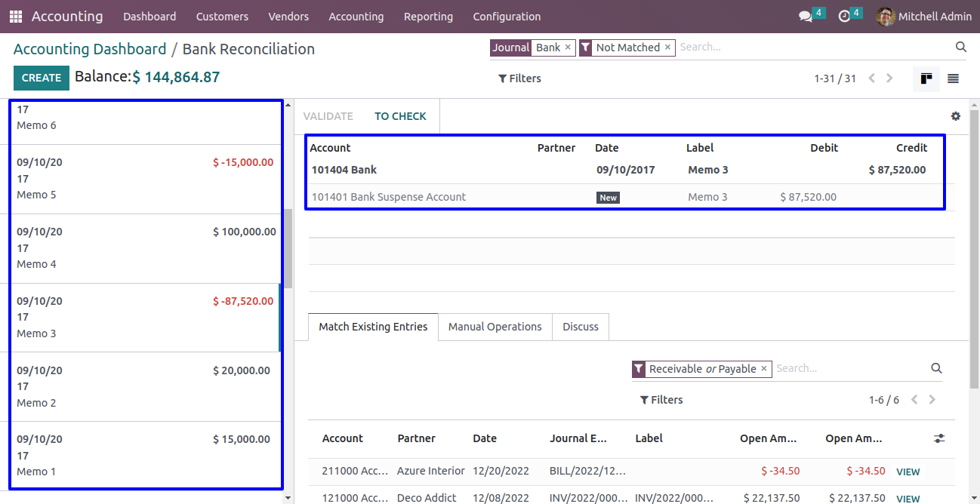Select the Memo 4 statement line
The image size is (980, 504).
coord(143,248)
